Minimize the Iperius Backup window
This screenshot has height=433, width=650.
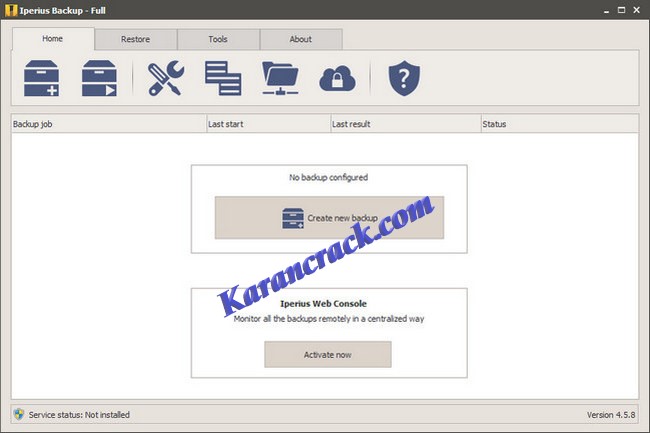(606, 11)
